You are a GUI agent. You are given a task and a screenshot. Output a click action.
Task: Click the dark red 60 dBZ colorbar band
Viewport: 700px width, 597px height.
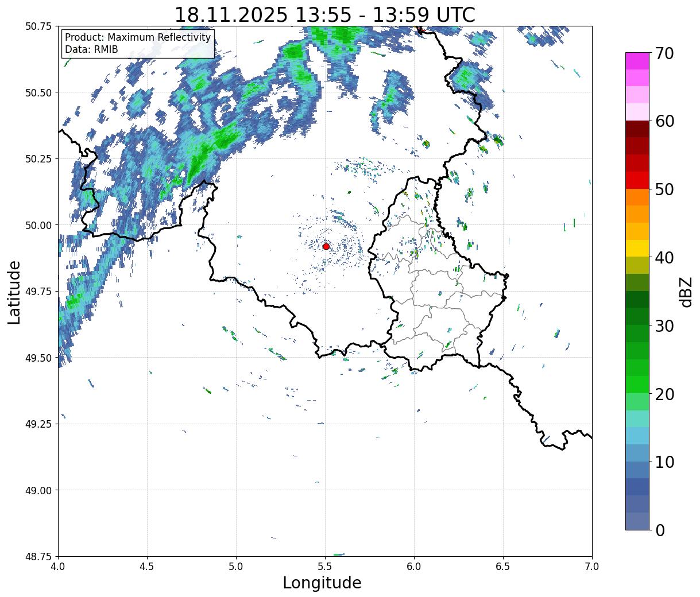click(x=637, y=129)
